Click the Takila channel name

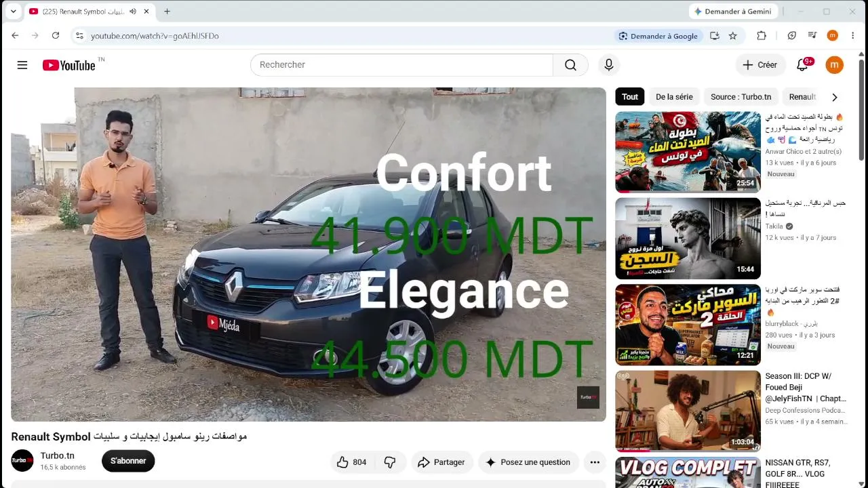point(774,226)
